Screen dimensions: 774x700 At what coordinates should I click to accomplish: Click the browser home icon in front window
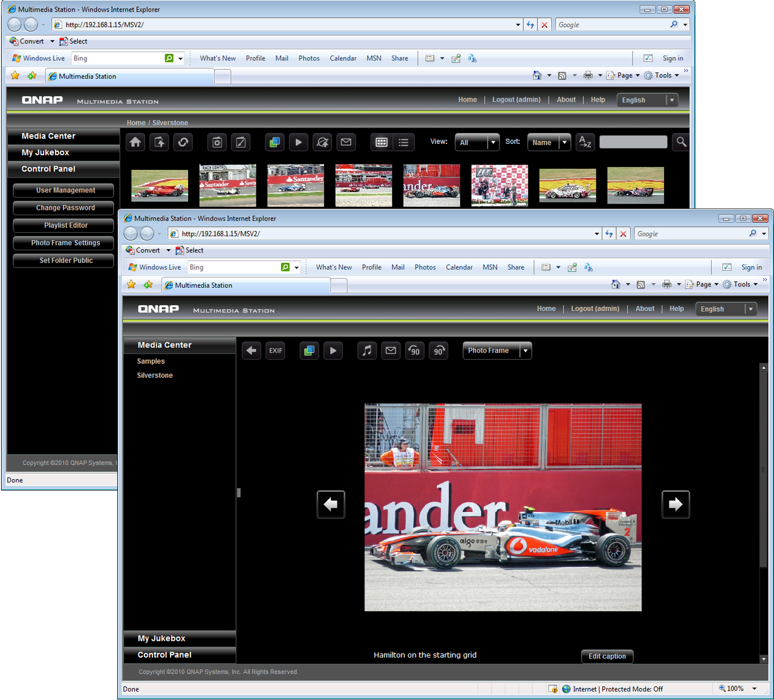point(616,284)
